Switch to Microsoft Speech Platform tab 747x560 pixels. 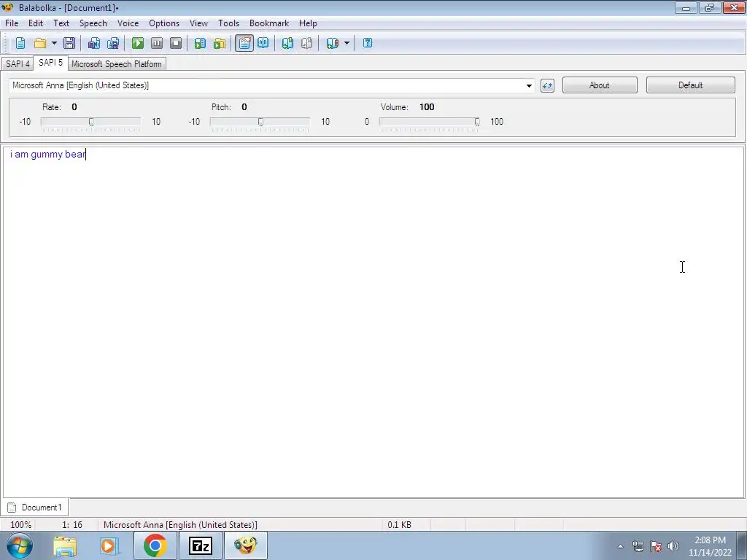click(116, 64)
